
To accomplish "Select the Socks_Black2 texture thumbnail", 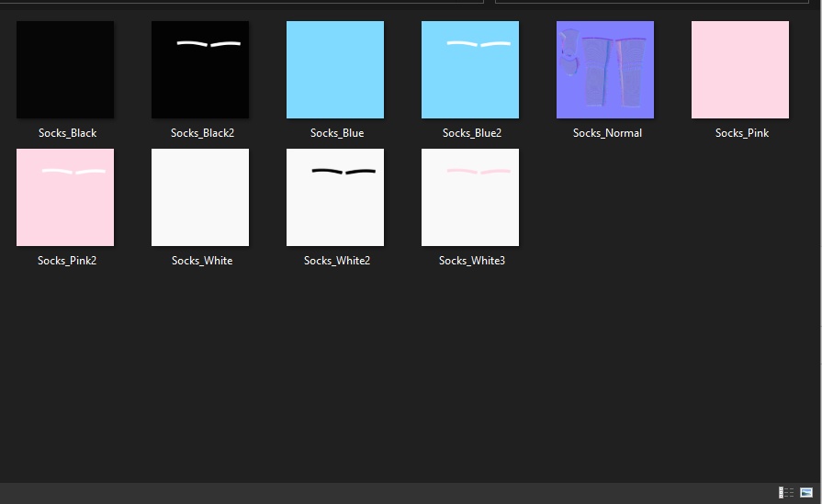I will 200,70.
